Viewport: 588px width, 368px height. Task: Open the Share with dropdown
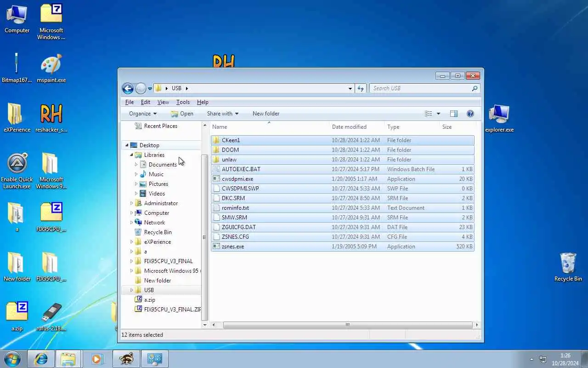pos(223,114)
